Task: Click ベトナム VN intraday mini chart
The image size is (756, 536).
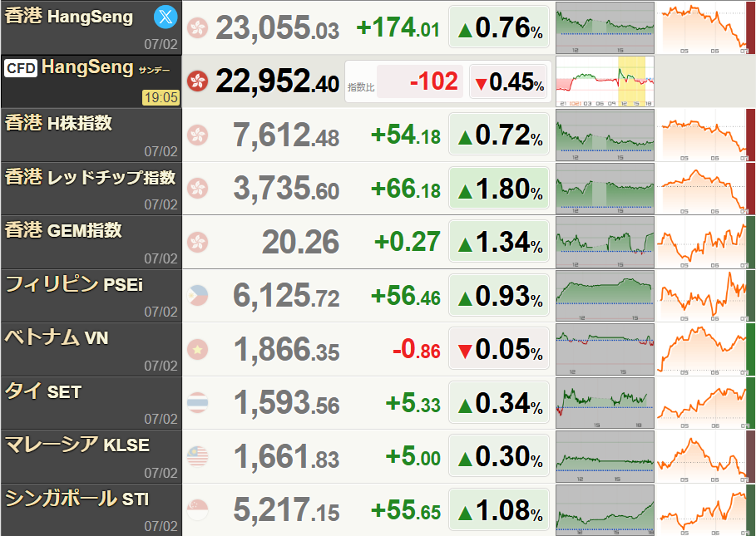Action: pos(605,349)
